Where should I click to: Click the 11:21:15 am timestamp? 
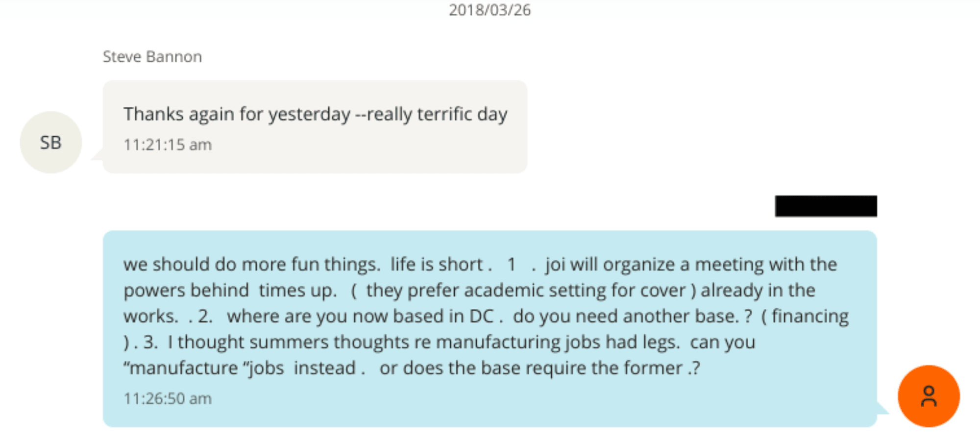(168, 145)
